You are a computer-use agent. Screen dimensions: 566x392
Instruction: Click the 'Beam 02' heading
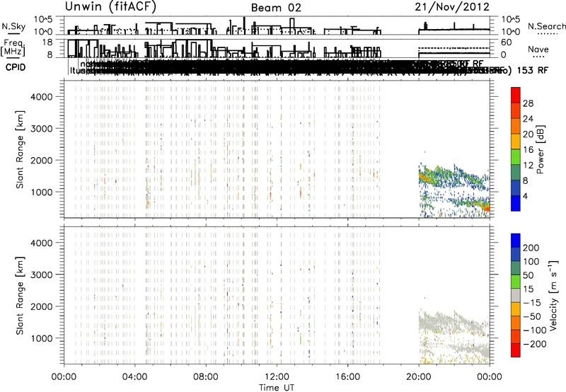[276, 8]
